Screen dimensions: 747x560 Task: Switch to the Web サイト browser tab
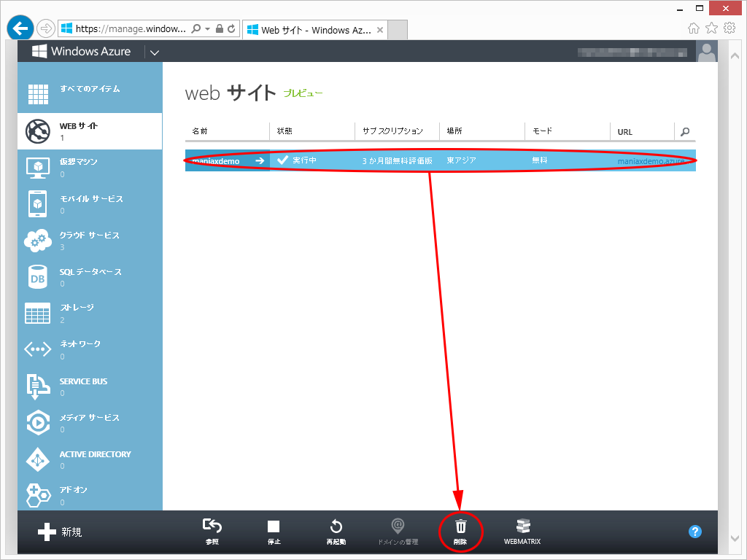(315, 30)
